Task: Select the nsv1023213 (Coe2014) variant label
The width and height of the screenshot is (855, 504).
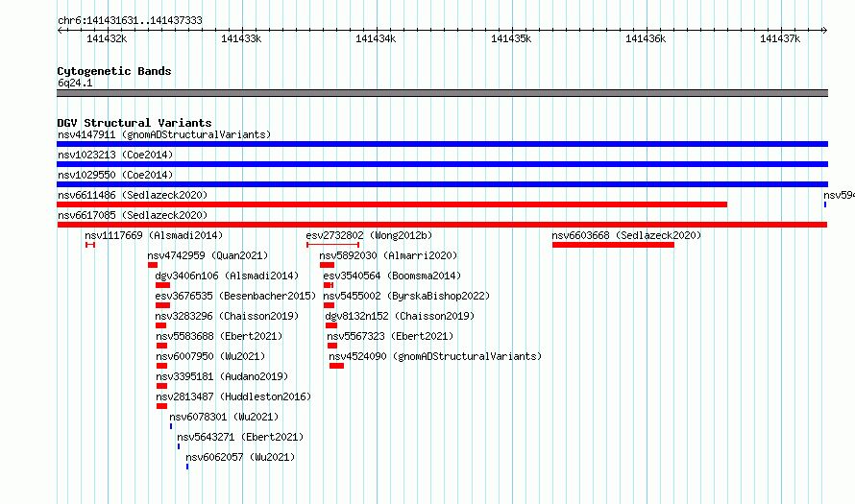Action: tap(115, 155)
